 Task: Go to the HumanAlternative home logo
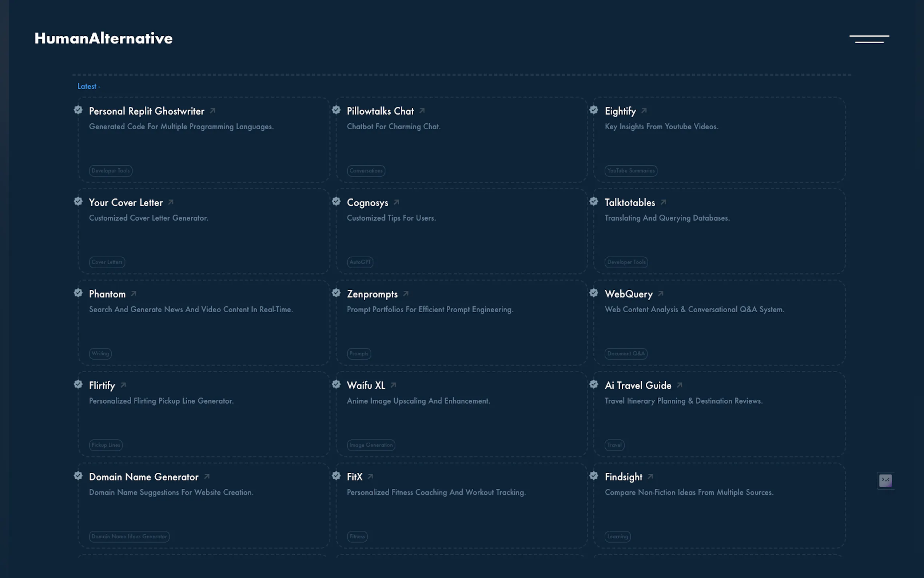coord(104,38)
